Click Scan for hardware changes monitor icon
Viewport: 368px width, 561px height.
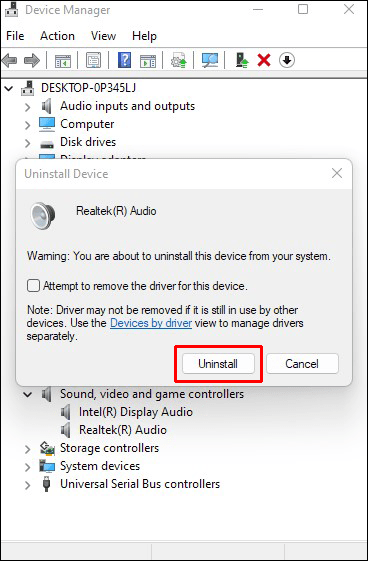[209, 60]
